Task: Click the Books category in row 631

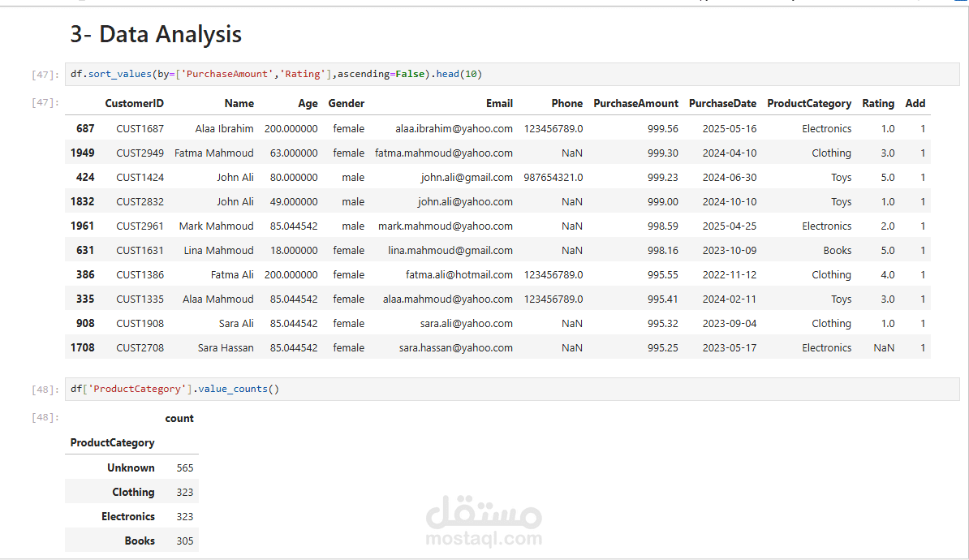Action: click(838, 250)
